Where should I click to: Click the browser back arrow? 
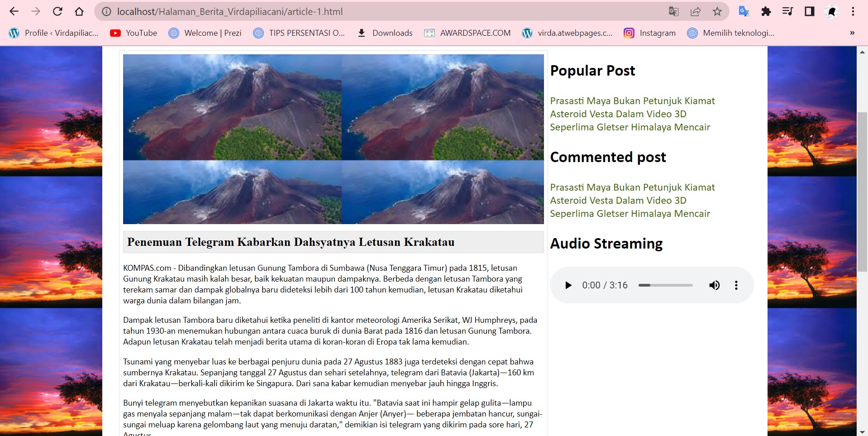pyautogui.click(x=14, y=11)
